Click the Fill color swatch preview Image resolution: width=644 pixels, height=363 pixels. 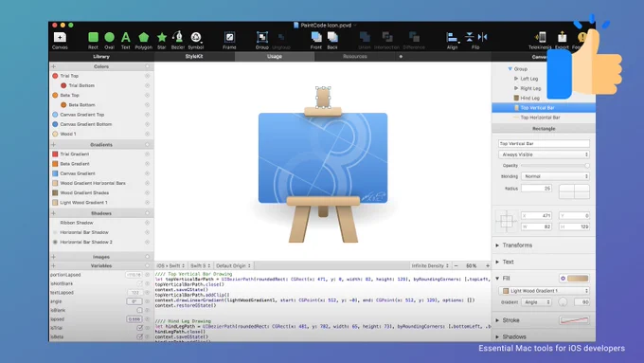pyautogui.click(x=578, y=279)
